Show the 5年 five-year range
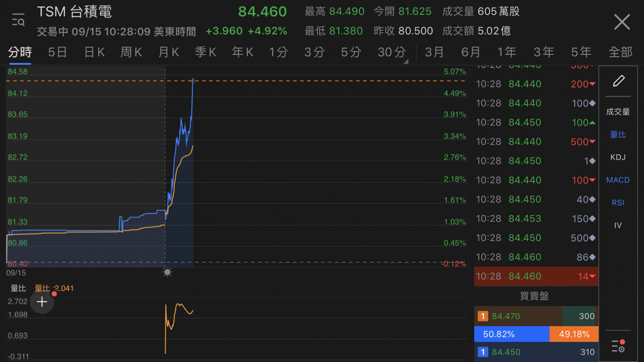Image resolution: width=644 pixels, height=362 pixels. 581,52
